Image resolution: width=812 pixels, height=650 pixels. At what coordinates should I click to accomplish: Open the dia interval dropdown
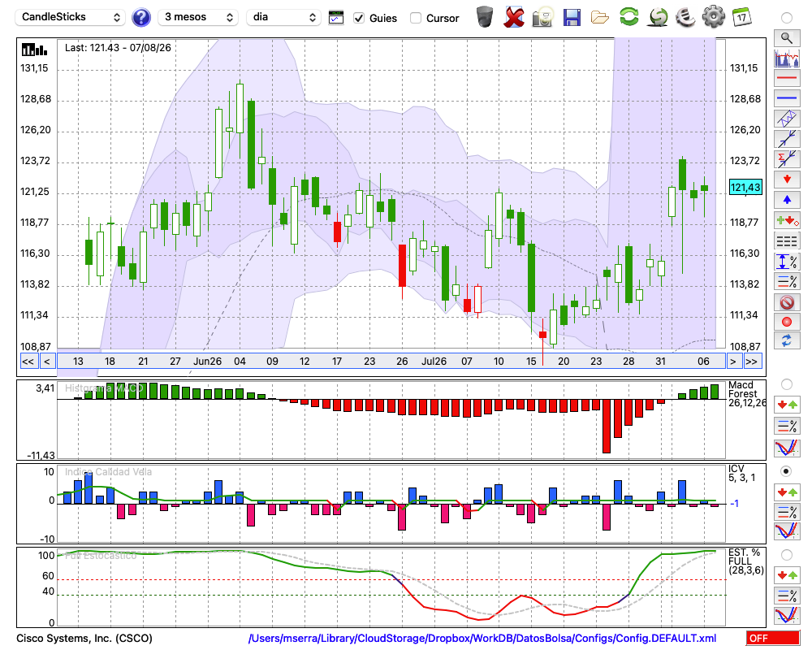click(x=283, y=17)
